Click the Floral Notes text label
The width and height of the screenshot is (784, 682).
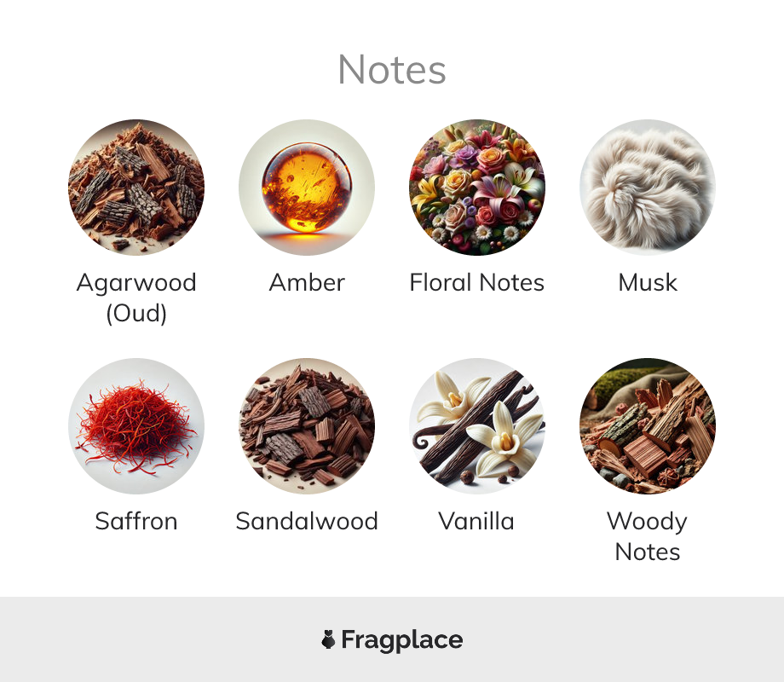[x=477, y=282]
